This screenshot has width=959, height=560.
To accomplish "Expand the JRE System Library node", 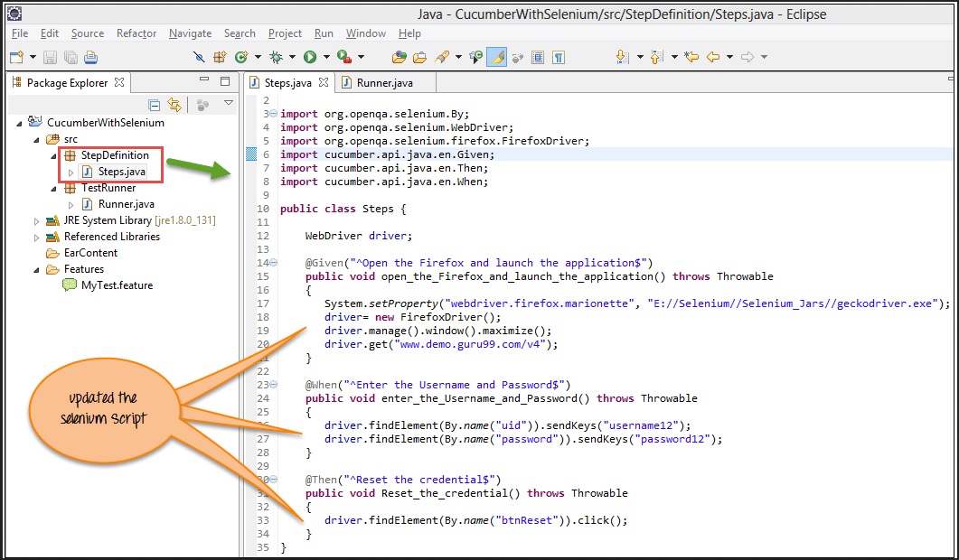I will pyautogui.click(x=37, y=220).
